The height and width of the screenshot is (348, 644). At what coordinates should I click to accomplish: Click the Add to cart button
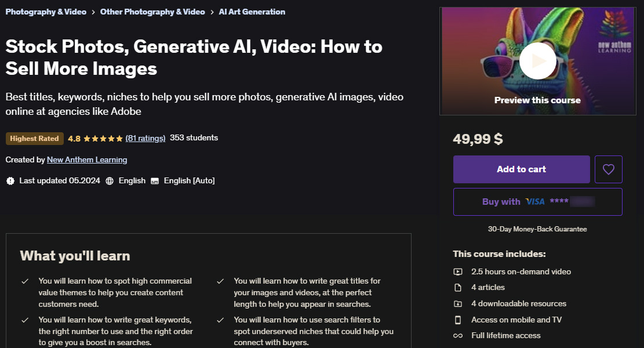(521, 169)
